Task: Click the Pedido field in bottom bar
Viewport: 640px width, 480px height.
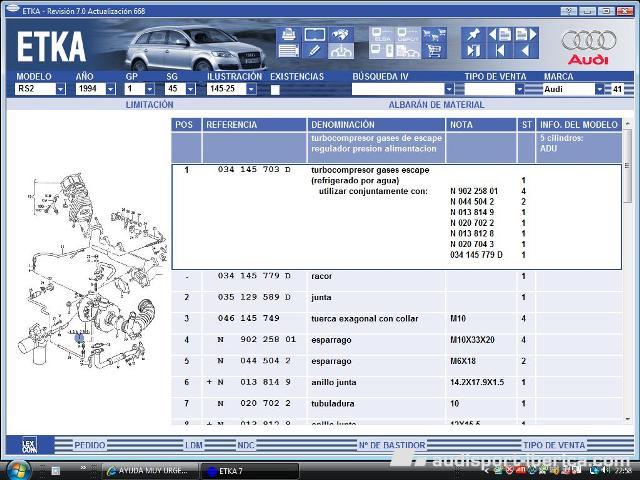Action: (90, 445)
